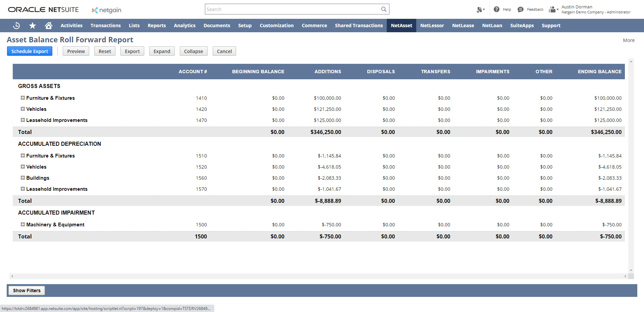The image size is (644, 312).
Task: Click the Feedback speech bubble icon
Action: pos(520,9)
